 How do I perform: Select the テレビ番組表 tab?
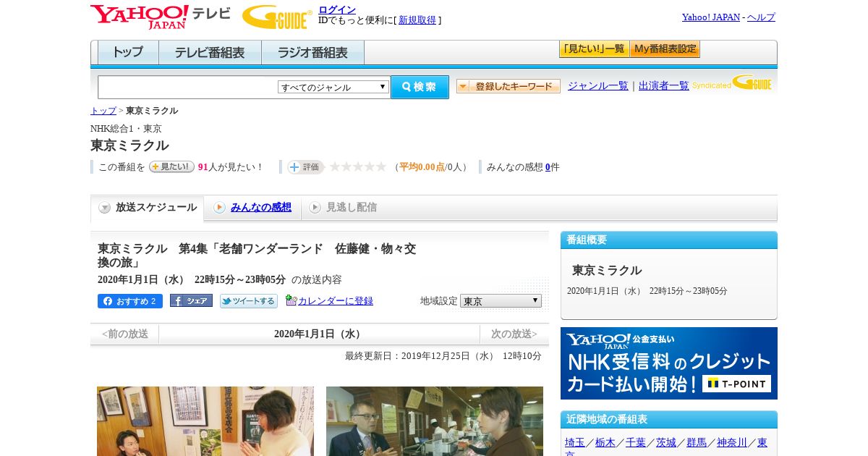coord(210,53)
